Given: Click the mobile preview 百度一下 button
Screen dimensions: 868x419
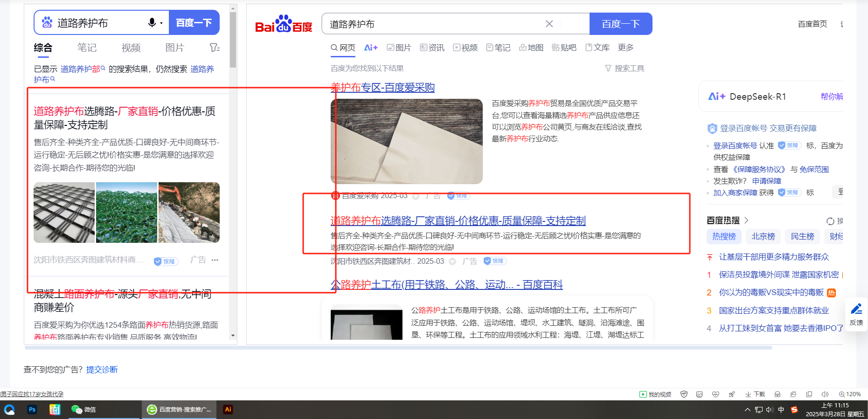Looking at the screenshot, I should tap(194, 22).
